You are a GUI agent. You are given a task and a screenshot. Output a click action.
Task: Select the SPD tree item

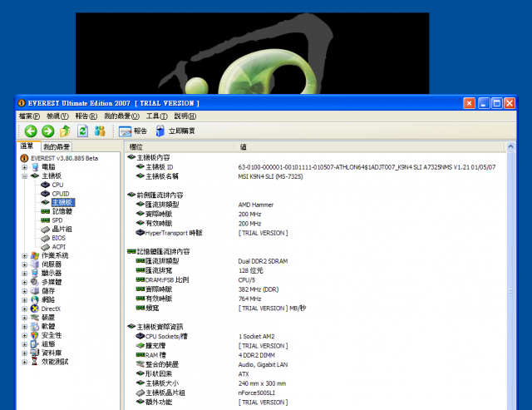point(57,220)
